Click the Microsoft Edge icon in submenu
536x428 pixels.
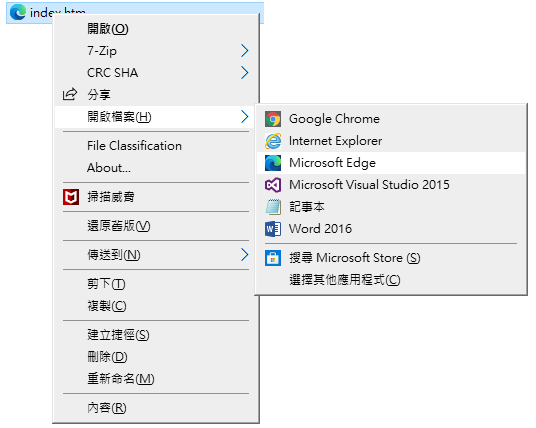(273, 163)
